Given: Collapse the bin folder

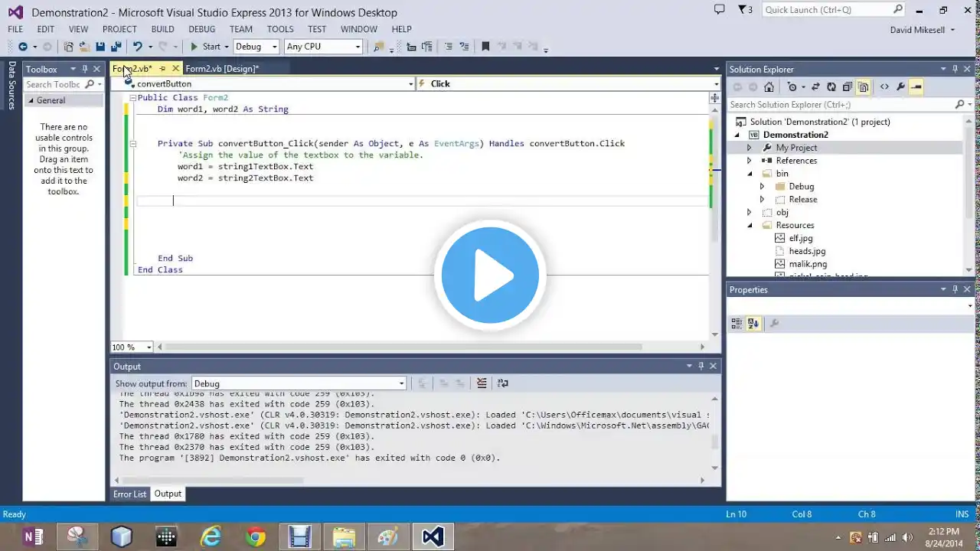Looking at the screenshot, I should pyautogui.click(x=750, y=174).
